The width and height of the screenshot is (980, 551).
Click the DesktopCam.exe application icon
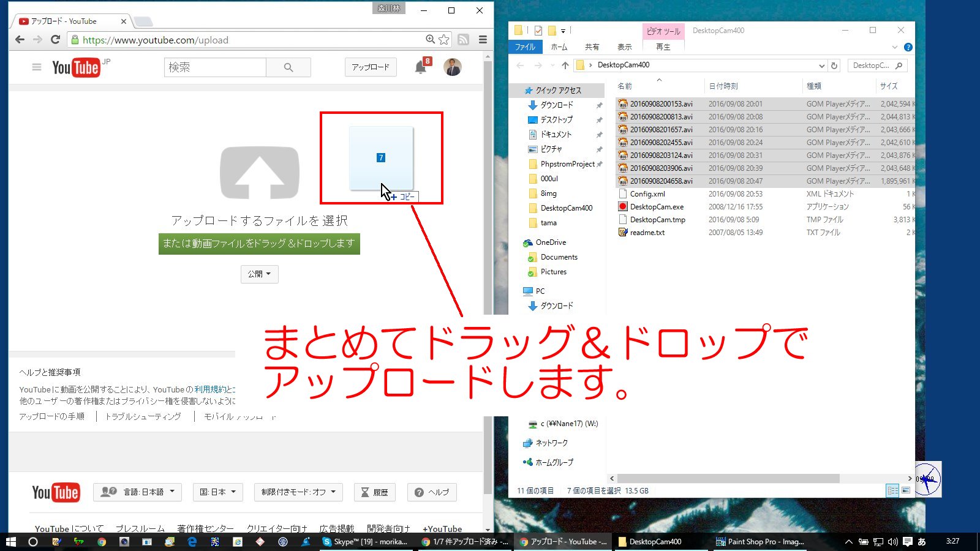(623, 207)
